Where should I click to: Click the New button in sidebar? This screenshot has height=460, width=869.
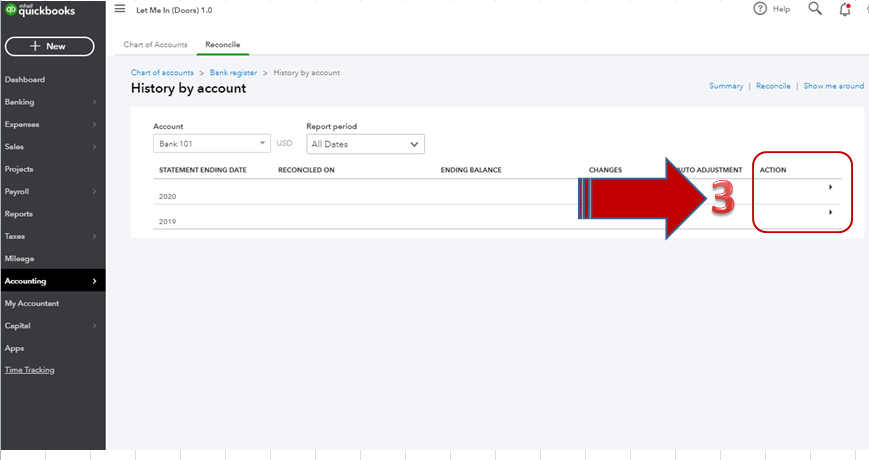49,47
